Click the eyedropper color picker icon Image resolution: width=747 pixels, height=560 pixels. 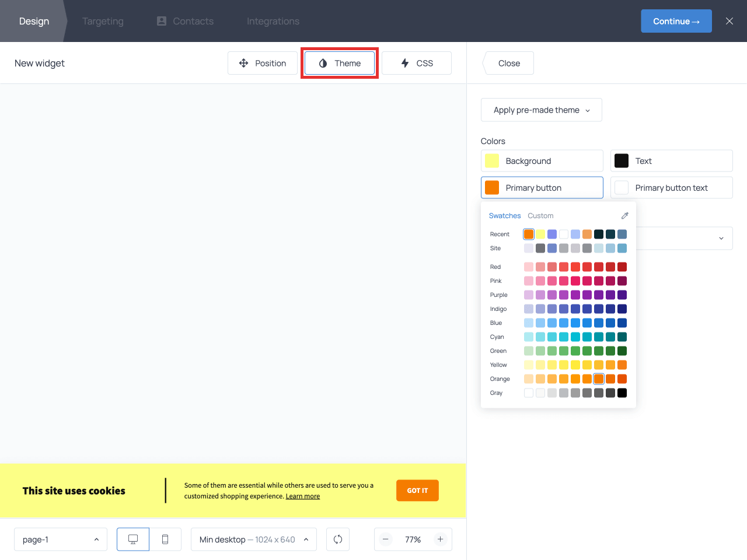624,216
